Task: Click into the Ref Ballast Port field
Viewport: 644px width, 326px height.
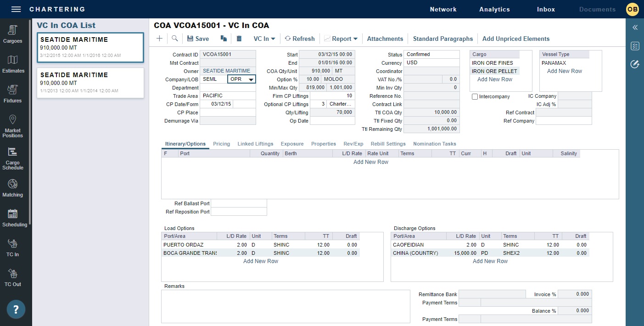Action: [239, 203]
